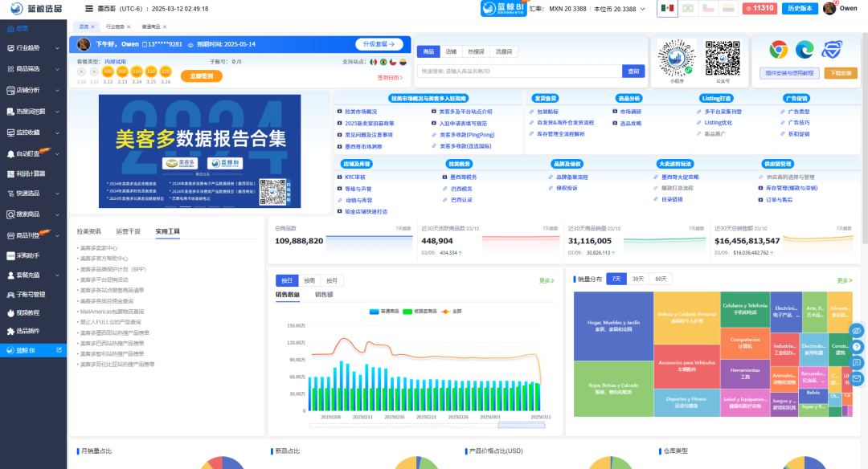Open 蓝鲸 BI external link in sidebar
The width and height of the screenshot is (868, 469).
pyautogui.click(x=33, y=350)
